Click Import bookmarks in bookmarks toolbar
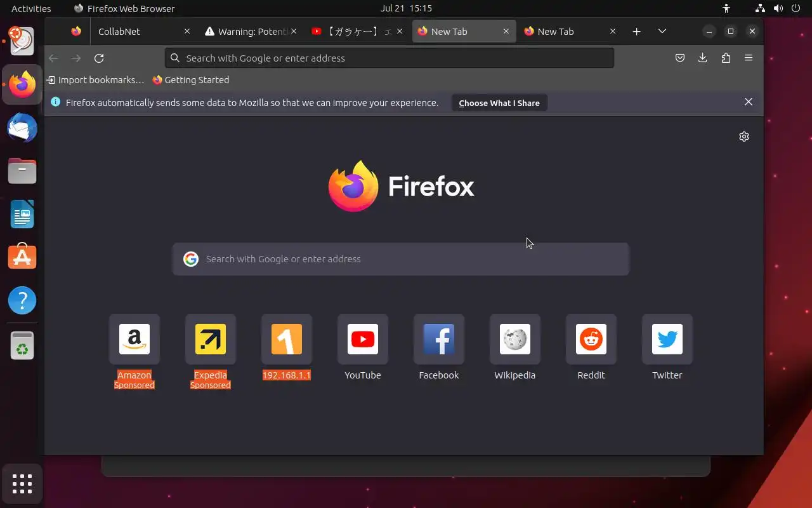This screenshot has width=812, height=508. 96,80
